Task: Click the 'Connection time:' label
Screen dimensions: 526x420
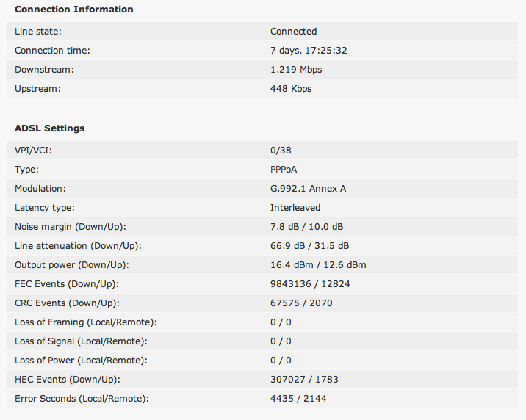Action: coord(52,51)
